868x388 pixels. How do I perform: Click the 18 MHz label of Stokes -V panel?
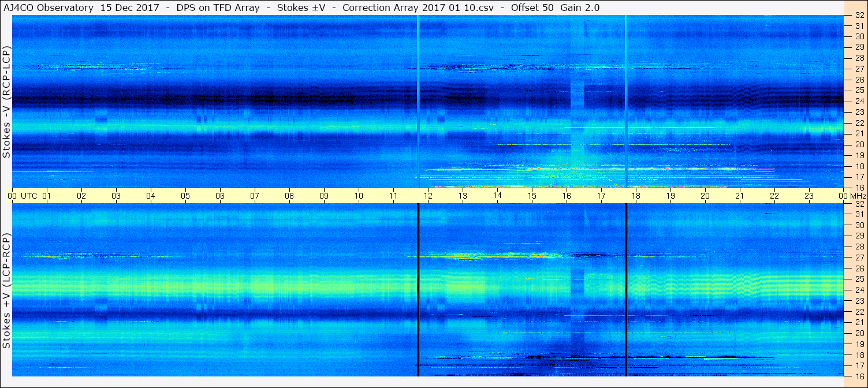pyautogui.click(x=859, y=166)
